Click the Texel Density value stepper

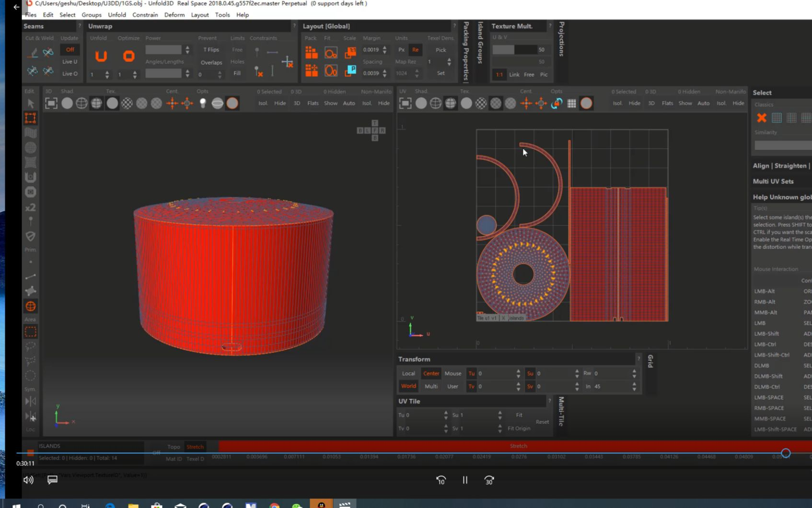pos(449,61)
